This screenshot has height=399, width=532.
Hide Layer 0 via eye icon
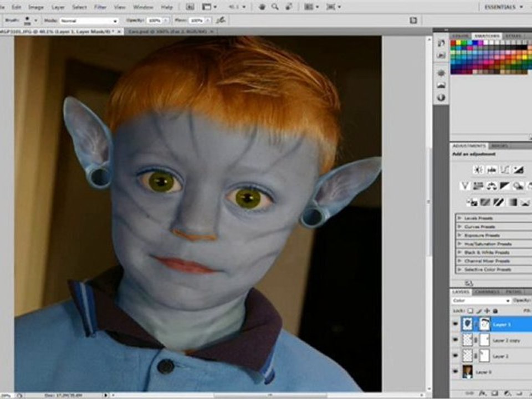click(456, 372)
